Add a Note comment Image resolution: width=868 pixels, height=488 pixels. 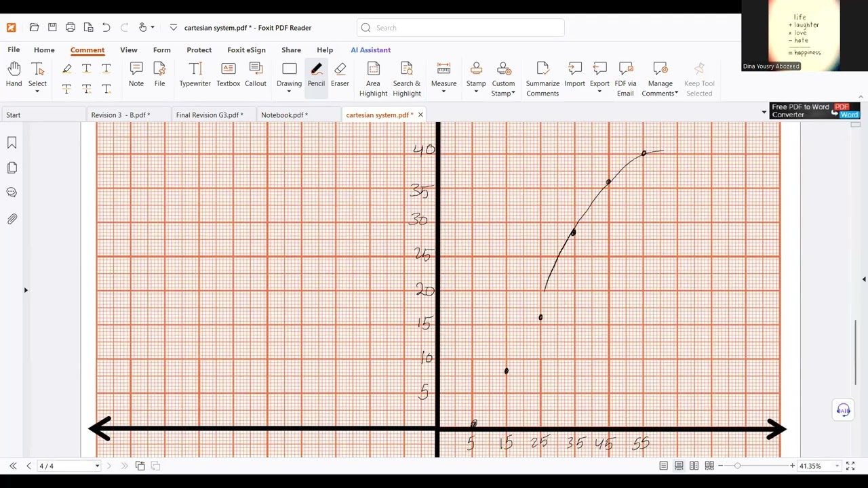(x=136, y=75)
